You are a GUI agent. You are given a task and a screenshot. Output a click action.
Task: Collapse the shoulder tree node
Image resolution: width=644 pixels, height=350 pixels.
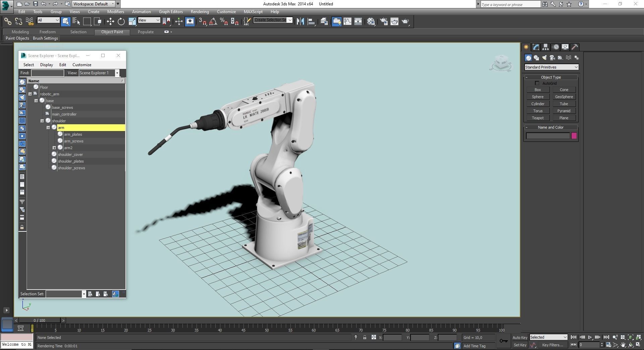tap(42, 121)
